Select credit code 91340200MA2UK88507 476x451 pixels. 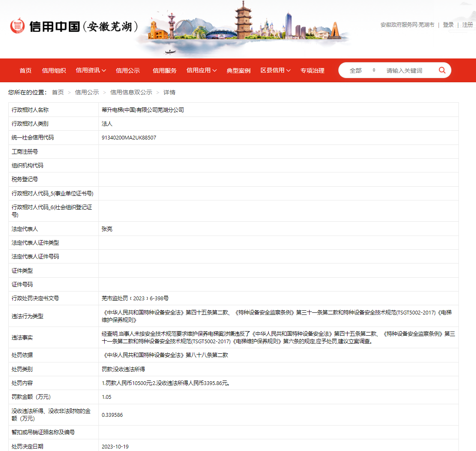tap(129, 138)
